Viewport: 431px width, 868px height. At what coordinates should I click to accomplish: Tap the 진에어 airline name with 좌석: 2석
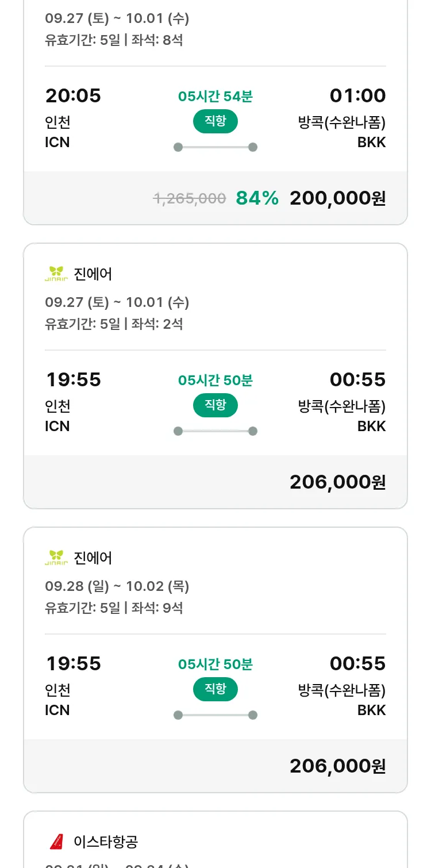(93, 274)
